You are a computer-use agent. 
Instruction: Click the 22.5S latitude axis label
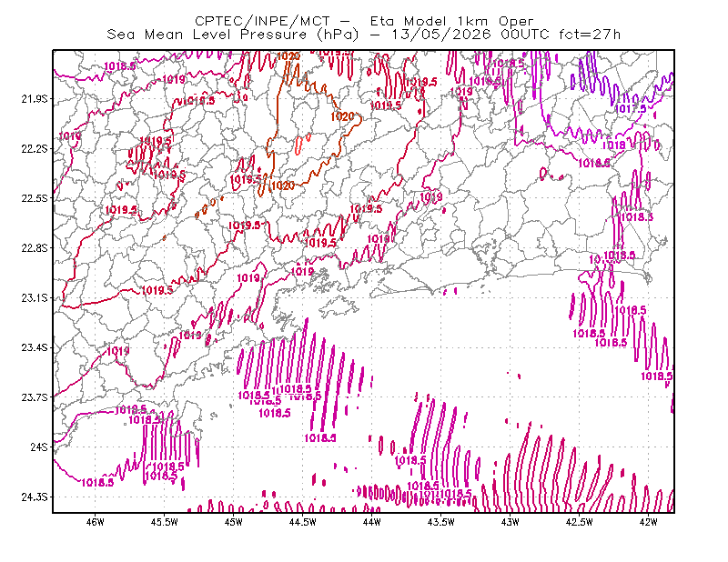pos(35,198)
